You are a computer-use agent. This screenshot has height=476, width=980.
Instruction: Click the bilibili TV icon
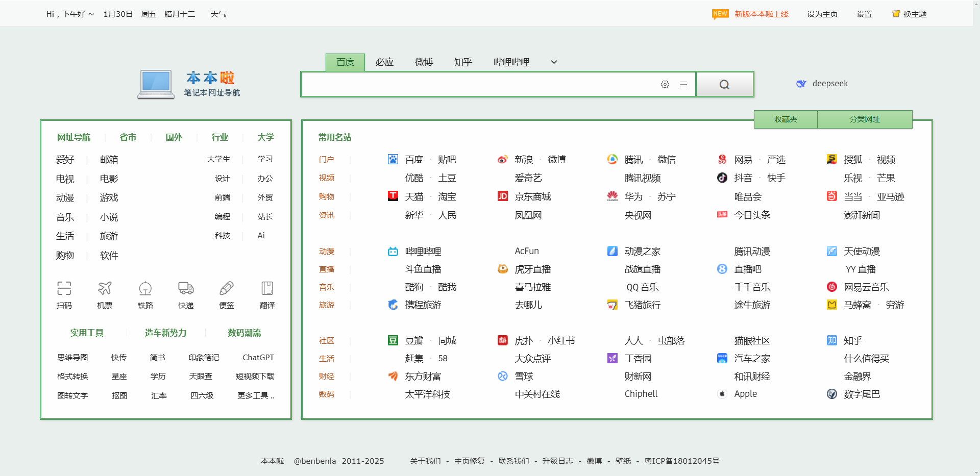point(393,251)
